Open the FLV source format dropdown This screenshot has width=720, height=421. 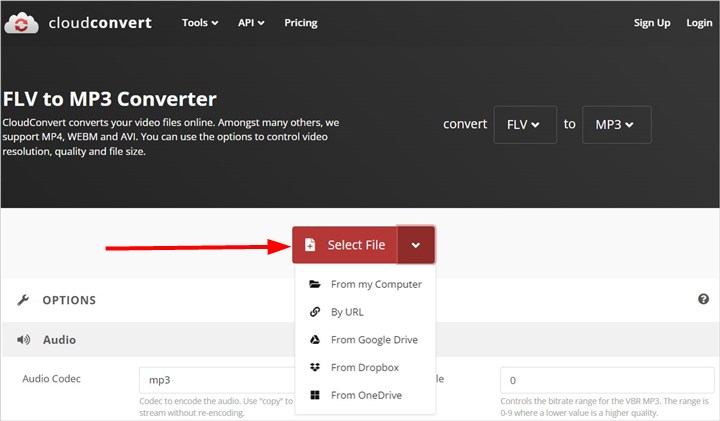click(524, 125)
